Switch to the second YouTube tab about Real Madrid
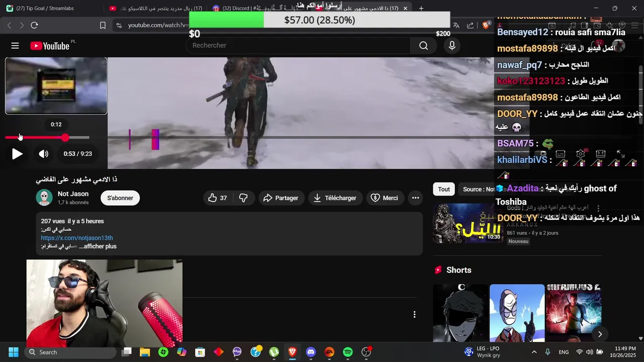 (x=156, y=8)
